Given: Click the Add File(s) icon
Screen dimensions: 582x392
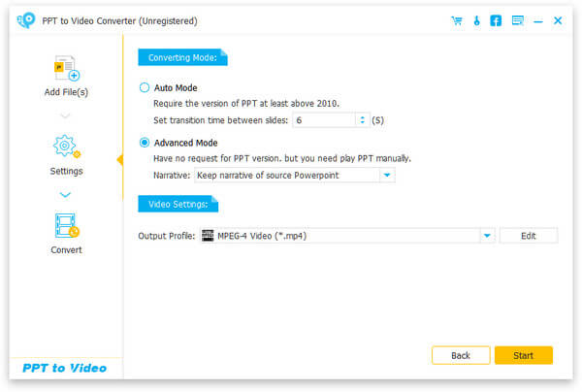Looking at the screenshot, I should pos(66,69).
